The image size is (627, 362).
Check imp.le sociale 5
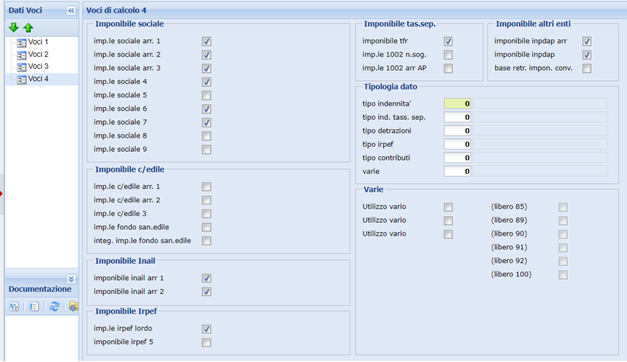[206, 95]
